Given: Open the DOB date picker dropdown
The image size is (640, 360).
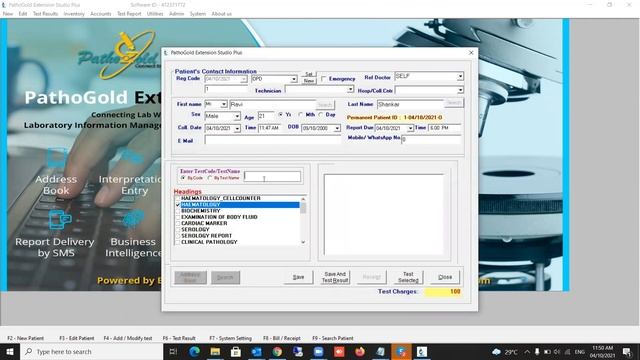Looking at the screenshot, I should tap(337, 128).
